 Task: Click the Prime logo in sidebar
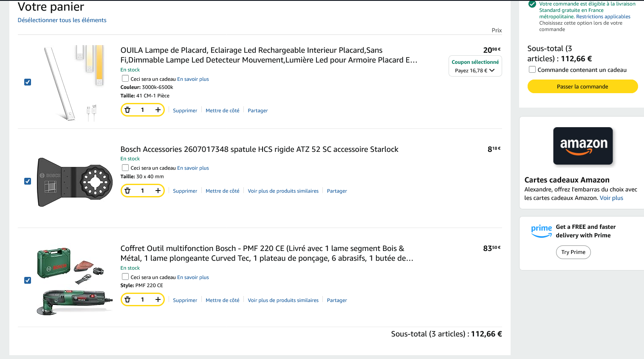point(541,231)
